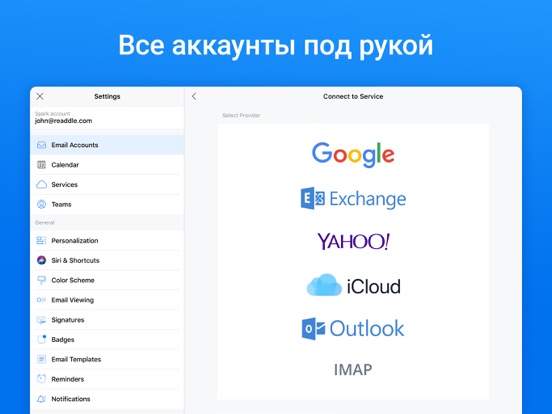Choose the IMAP option
The image size is (552, 414).
pos(353,370)
